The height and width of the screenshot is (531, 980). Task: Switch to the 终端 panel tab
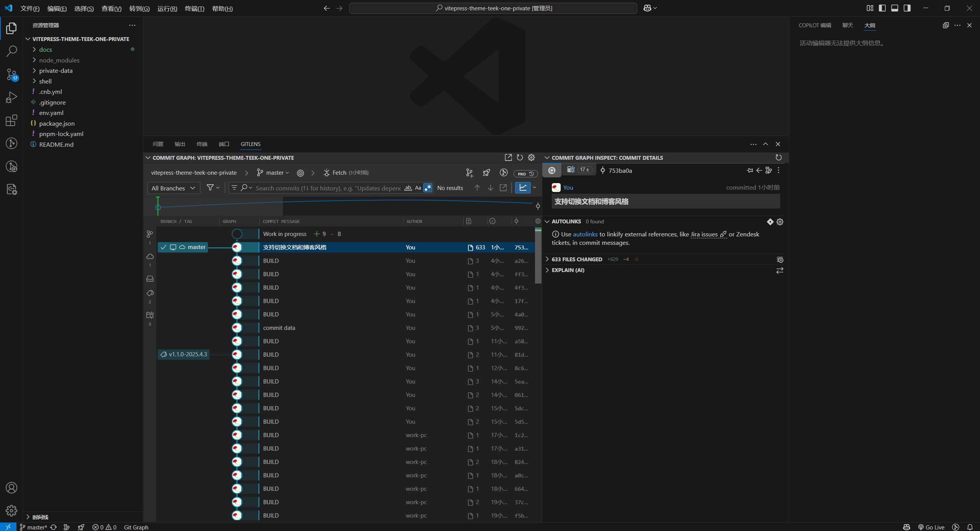coord(202,144)
